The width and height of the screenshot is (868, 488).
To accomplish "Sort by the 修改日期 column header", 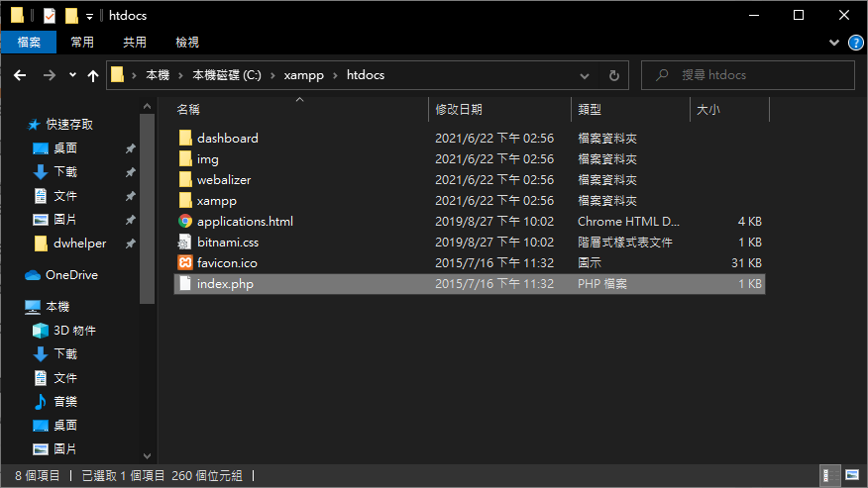I will point(499,110).
